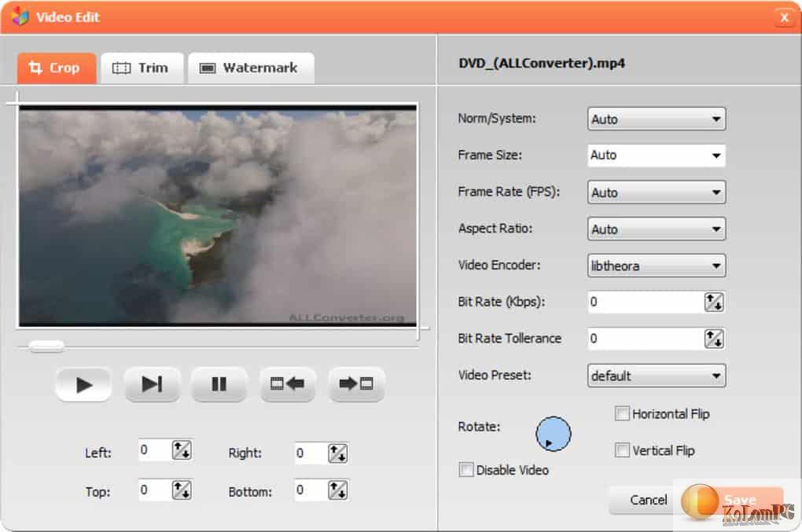Image resolution: width=802 pixels, height=532 pixels.
Task: Click the Bit Rate (Kbps) value field
Action: pos(646,302)
